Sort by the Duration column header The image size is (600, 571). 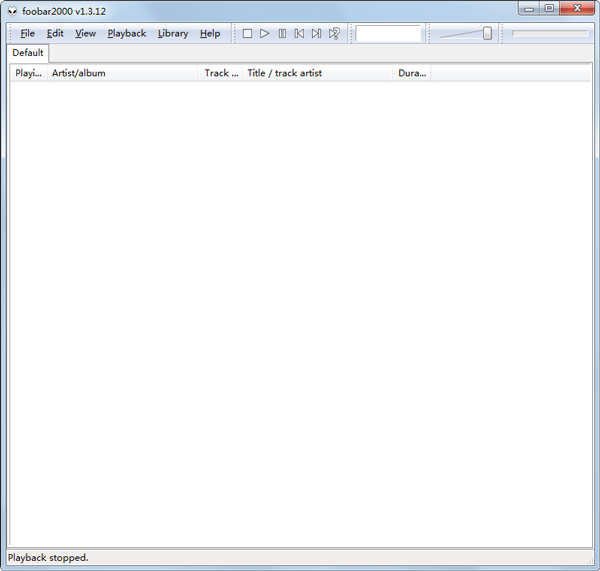point(412,73)
